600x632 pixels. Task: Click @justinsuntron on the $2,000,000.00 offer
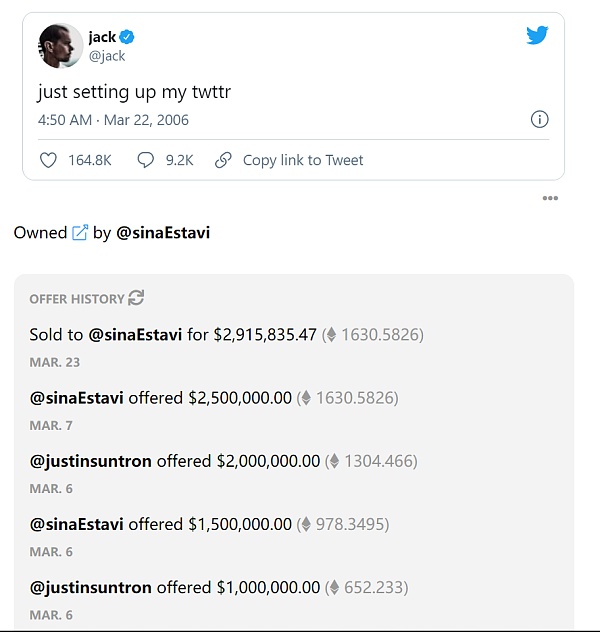[x=90, y=461]
